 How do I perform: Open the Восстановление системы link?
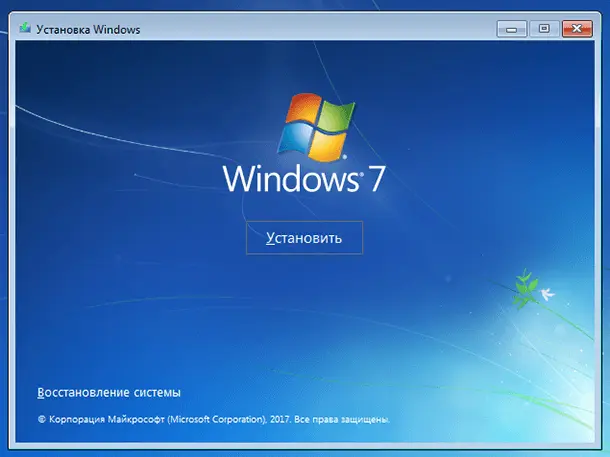tap(109, 393)
